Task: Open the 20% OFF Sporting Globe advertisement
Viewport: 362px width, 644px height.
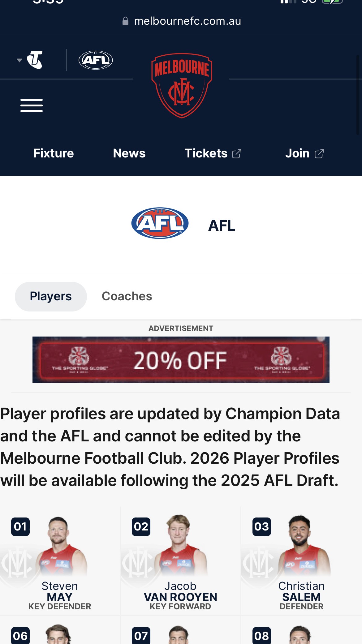Action: click(x=181, y=360)
